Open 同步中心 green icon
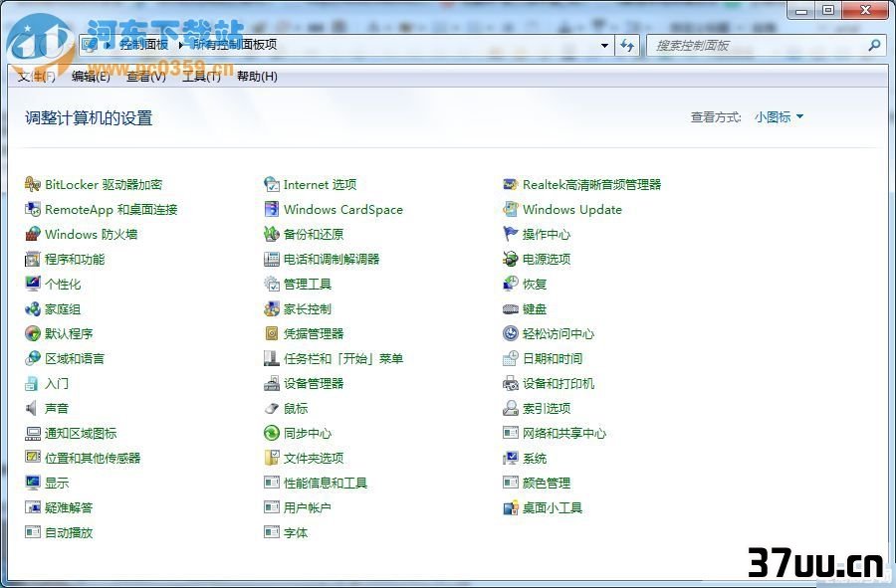 [x=272, y=434]
